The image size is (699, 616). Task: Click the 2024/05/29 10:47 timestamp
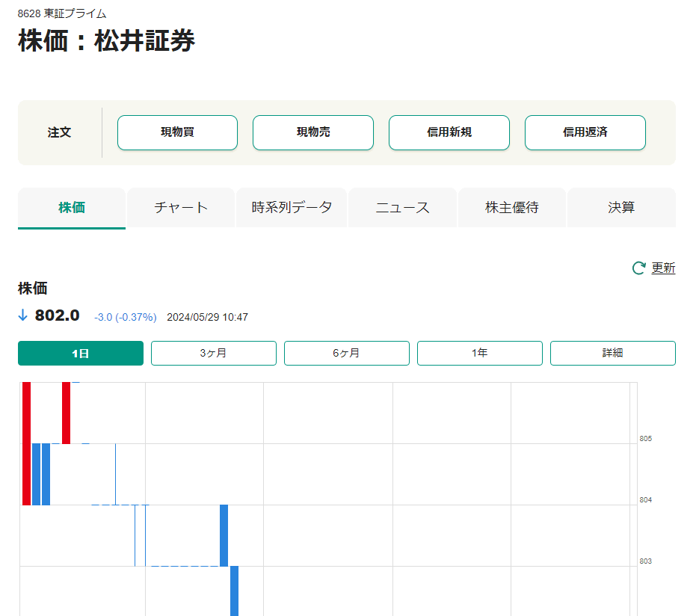pyautogui.click(x=207, y=318)
